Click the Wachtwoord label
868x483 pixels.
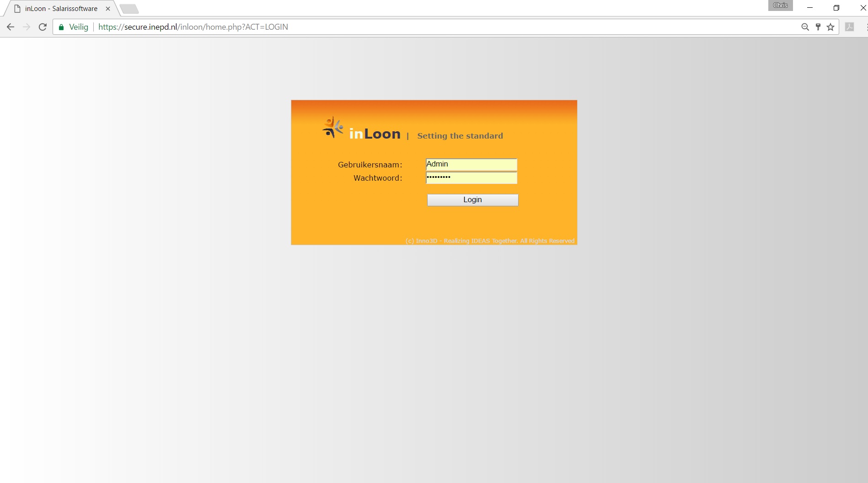pos(378,178)
